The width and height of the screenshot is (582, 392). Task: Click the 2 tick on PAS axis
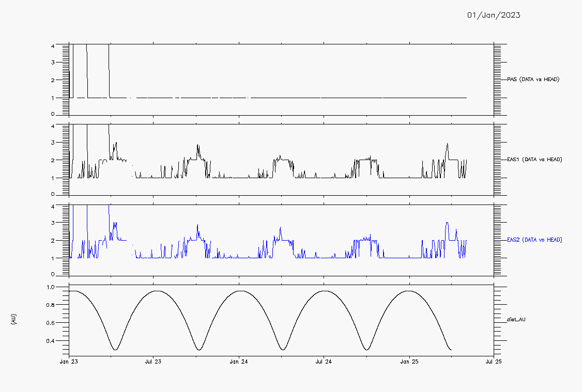tap(53, 80)
